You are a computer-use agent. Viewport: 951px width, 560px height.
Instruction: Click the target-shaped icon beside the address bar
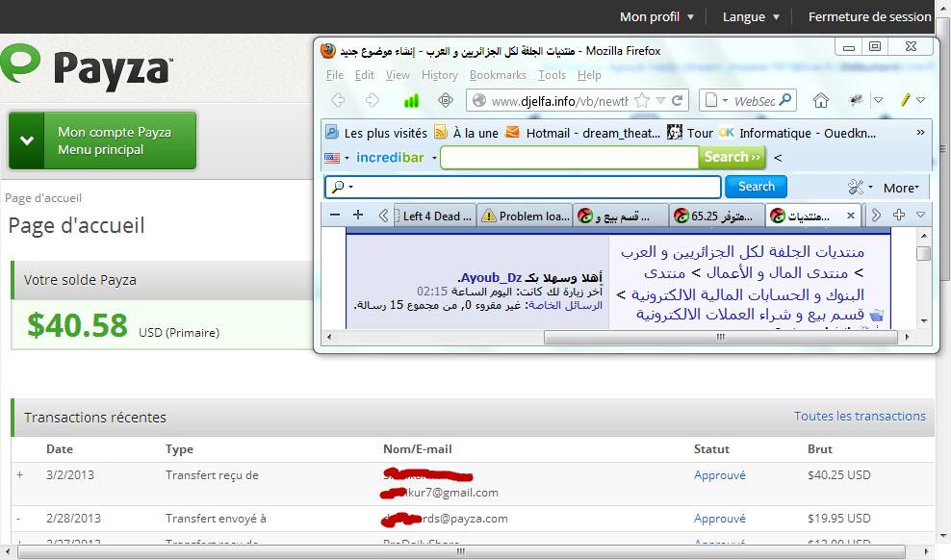tap(446, 100)
